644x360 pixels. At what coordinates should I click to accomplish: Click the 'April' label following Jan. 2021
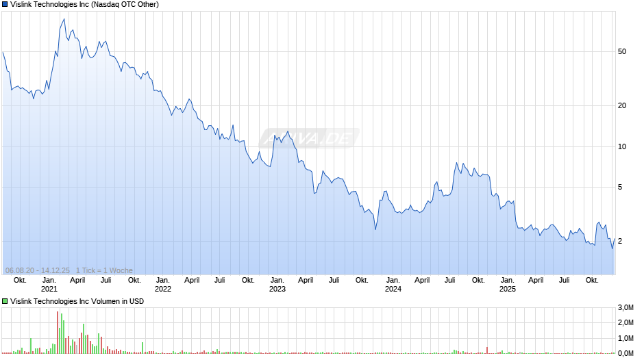point(77,281)
